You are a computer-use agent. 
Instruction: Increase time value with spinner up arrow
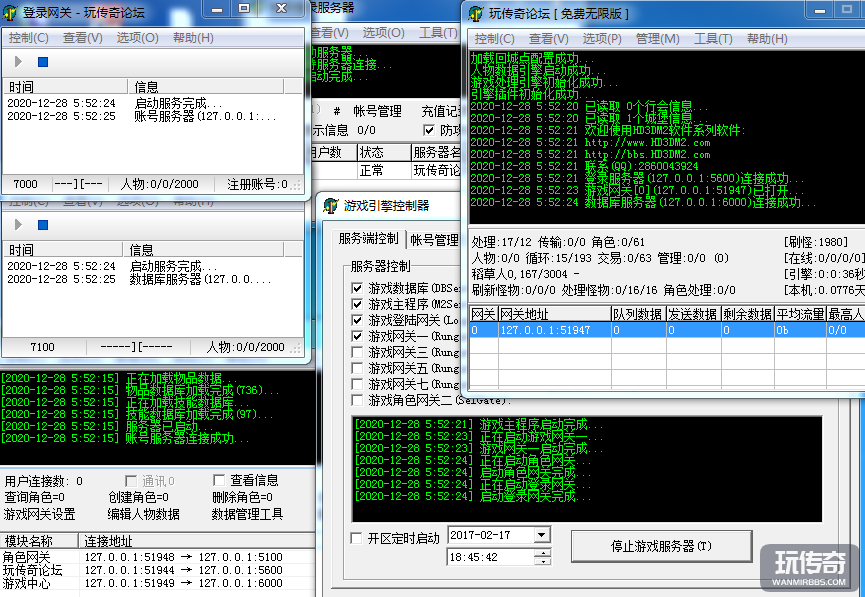point(542,553)
